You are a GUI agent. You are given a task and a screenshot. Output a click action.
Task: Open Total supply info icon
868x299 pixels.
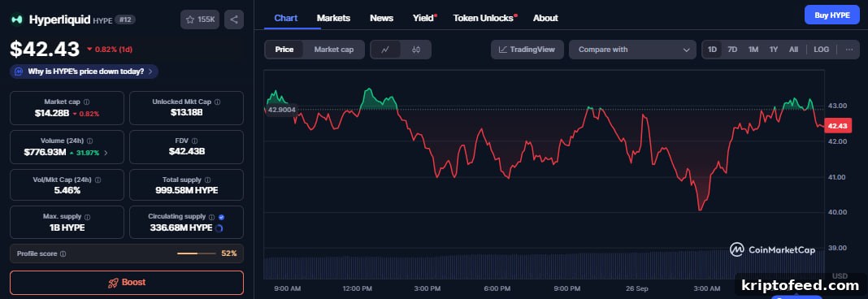(x=207, y=180)
